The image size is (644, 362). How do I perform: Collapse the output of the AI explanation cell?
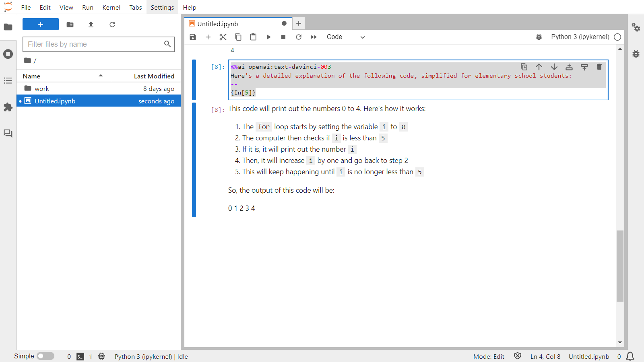194,159
